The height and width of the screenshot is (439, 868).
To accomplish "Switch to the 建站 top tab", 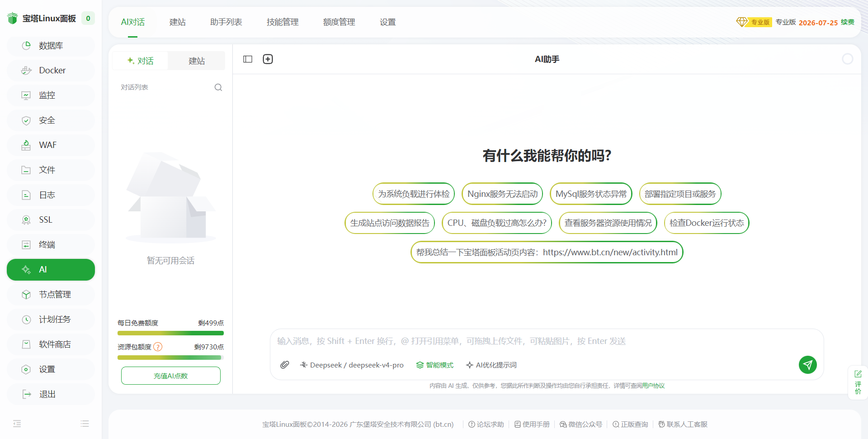I will 178,22.
